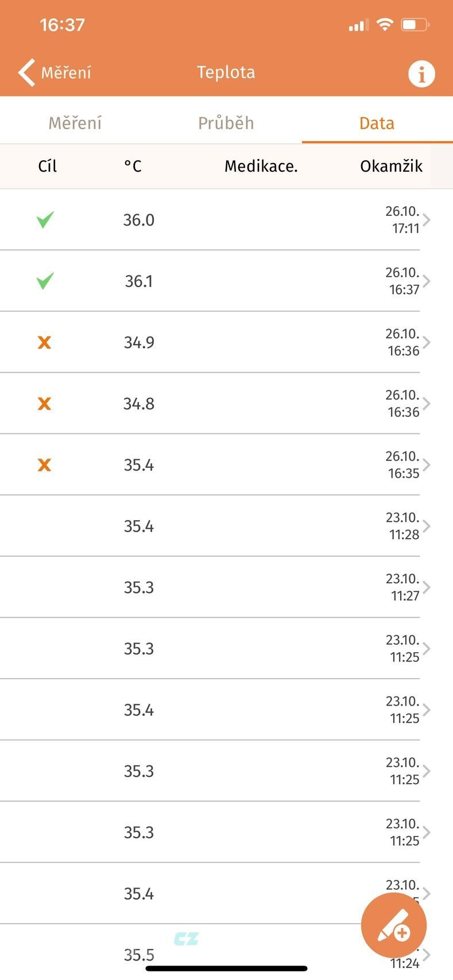Tap the Wi-Fi status icon
Image resolution: width=453 pixels, height=980 pixels.
(x=384, y=24)
